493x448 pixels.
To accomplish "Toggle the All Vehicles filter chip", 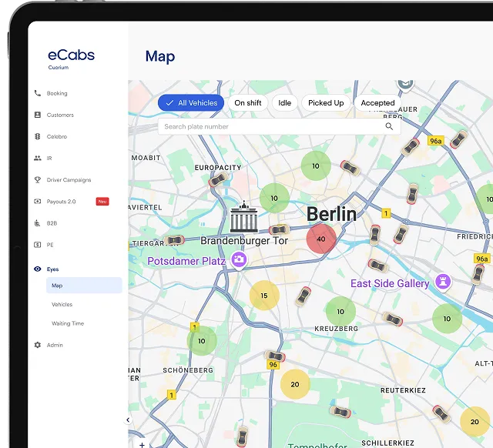I will pyautogui.click(x=191, y=102).
